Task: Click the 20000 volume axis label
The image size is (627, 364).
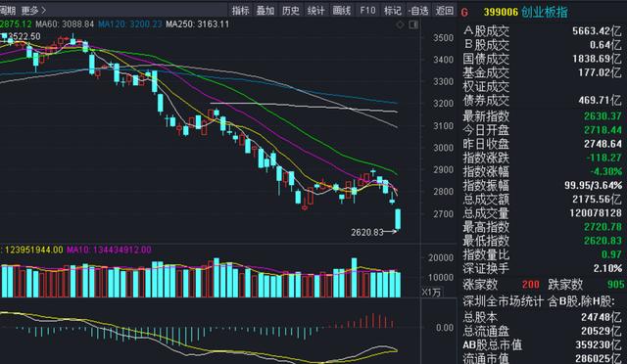Action: [441, 258]
